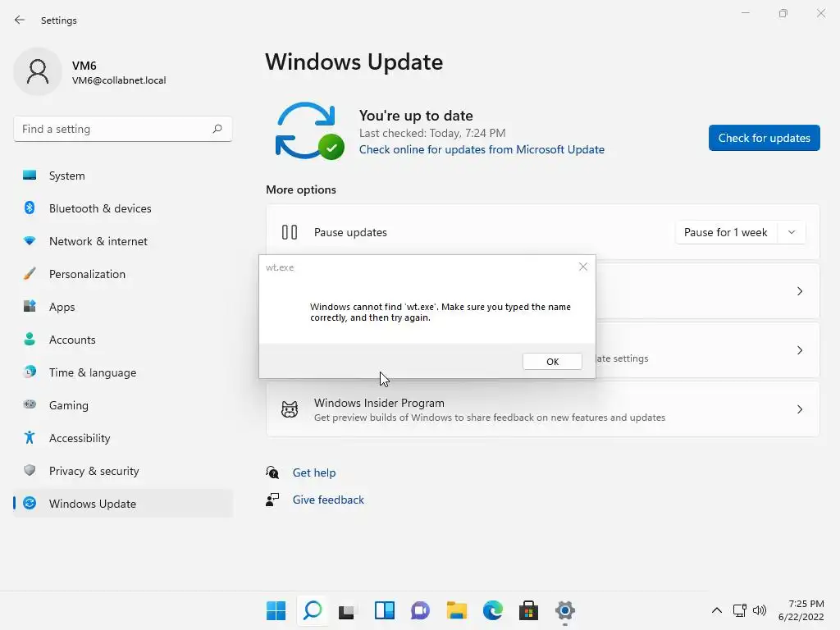Click the Time & language globe icon

(x=30, y=372)
